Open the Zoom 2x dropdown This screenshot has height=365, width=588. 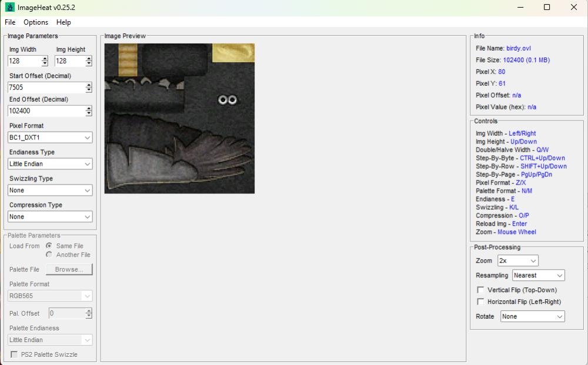pyautogui.click(x=518, y=260)
